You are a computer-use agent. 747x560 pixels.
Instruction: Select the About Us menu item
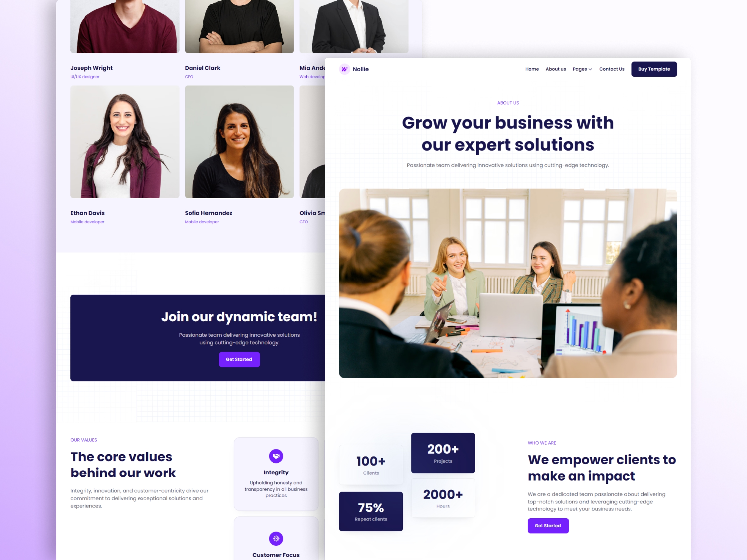point(555,69)
